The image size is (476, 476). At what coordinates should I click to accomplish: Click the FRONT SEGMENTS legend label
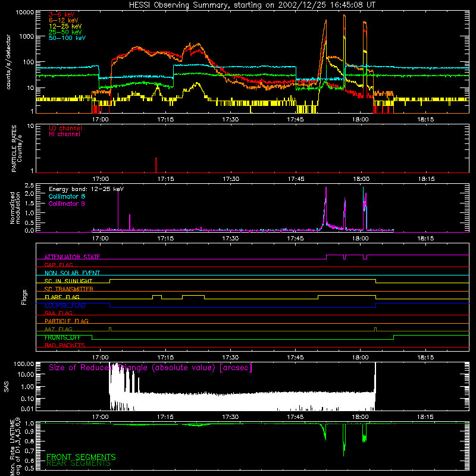(x=81, y=457)
